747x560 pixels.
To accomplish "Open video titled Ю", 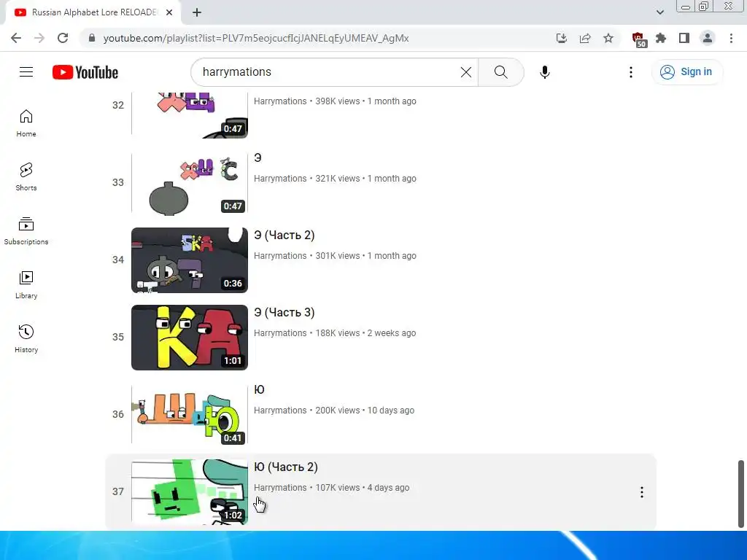I will pyautogui.click(x=259, y=389).
